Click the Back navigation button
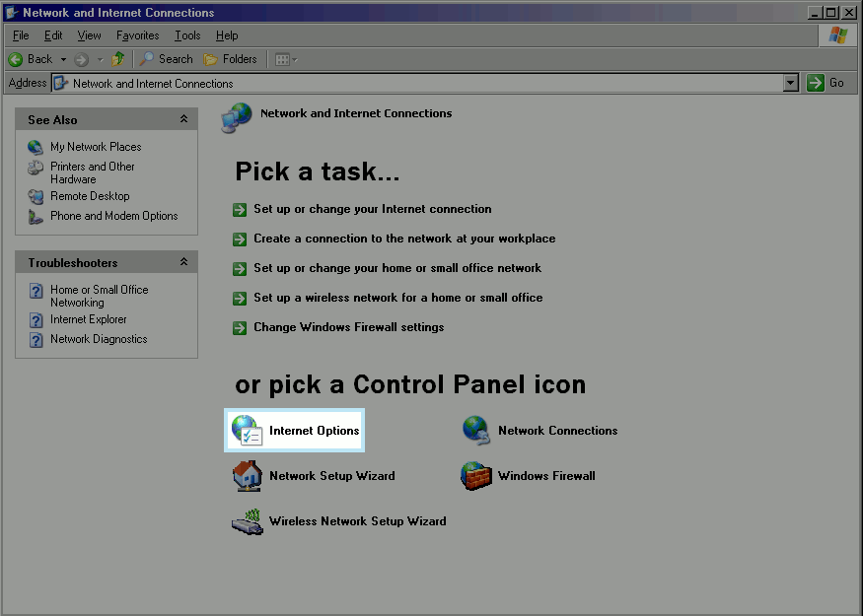 point(32,59)
